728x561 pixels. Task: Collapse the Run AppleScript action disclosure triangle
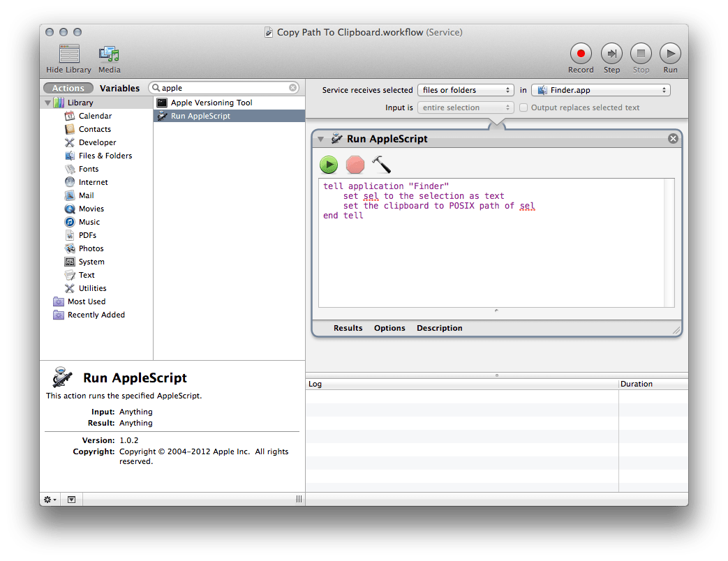click(320, 139)
